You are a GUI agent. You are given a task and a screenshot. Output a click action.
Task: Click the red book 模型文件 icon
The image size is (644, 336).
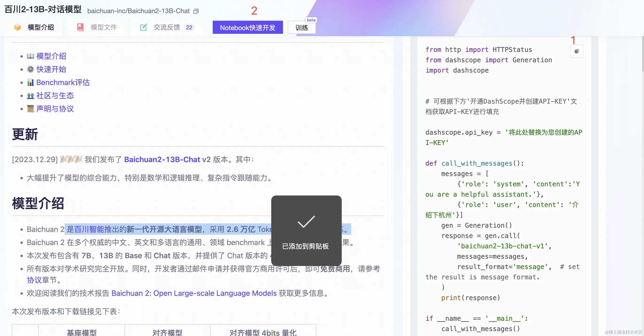(80, 27)
